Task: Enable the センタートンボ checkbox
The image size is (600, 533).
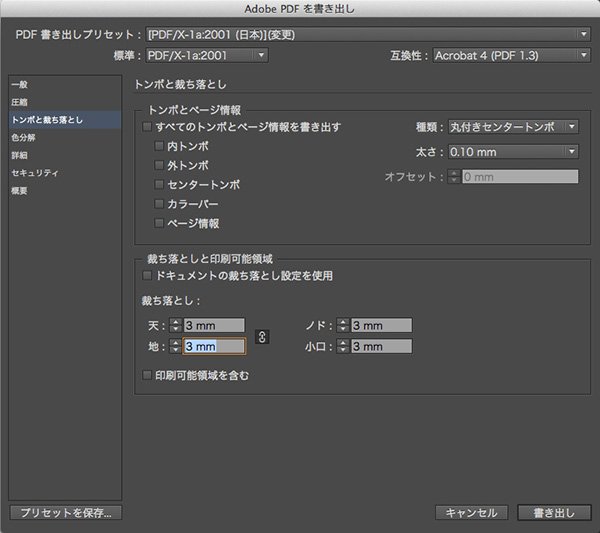Action: [x=159, y=184]
